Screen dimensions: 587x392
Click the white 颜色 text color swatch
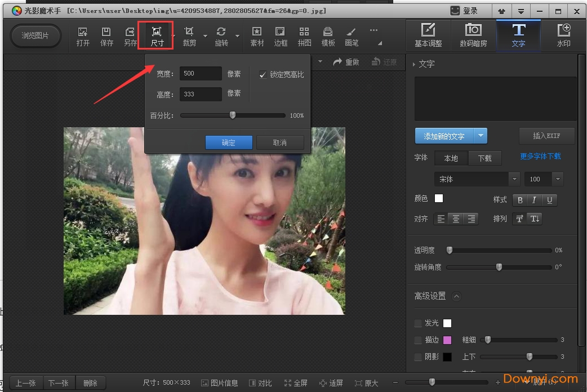tap(439, 198)
